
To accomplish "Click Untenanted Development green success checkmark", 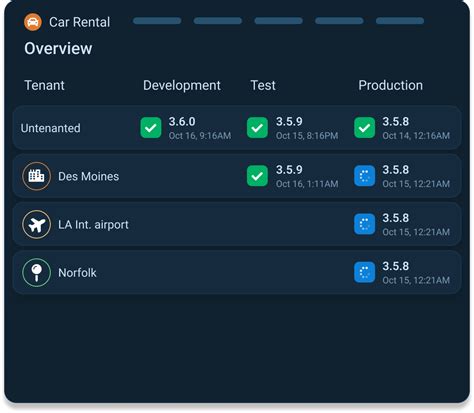I will tap(151, 128).
